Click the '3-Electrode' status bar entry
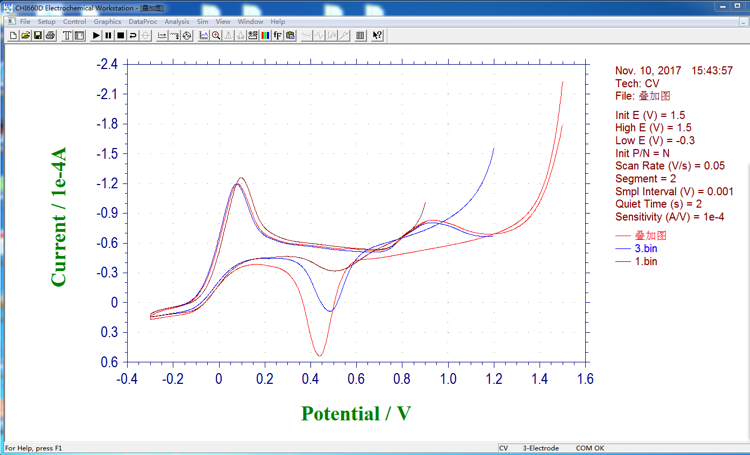 pyautogui.click(x=540, y=448)
